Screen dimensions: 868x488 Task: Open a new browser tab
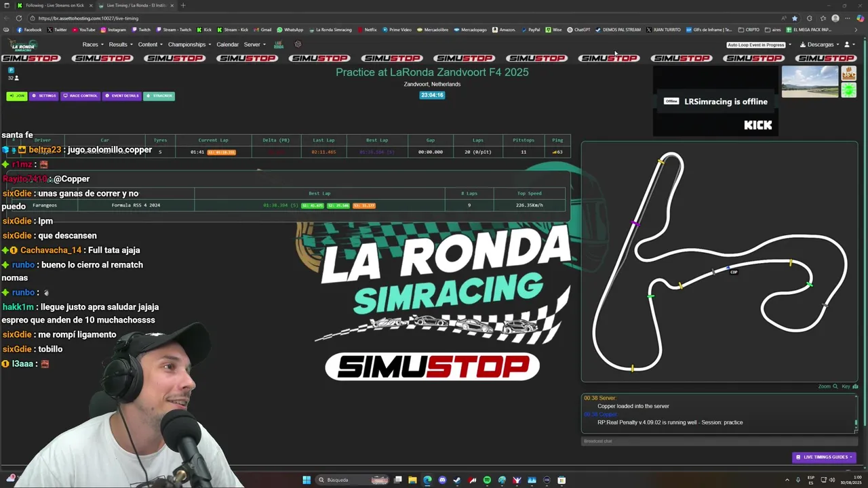click(x=182, y=5)
